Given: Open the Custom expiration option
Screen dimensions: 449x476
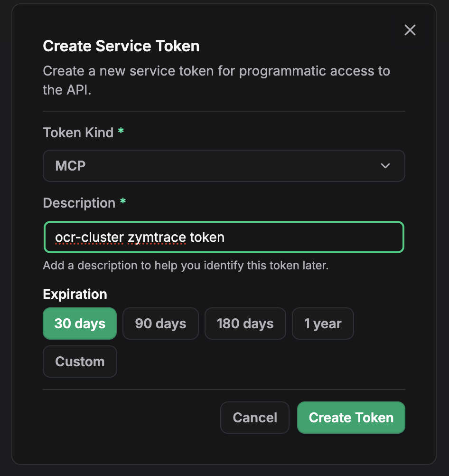Looking at the screenshot, I should pos(80,362).
